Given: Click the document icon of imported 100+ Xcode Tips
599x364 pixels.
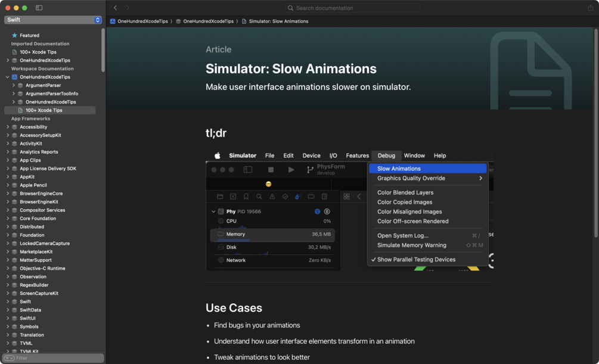Looking at the screenshot, I should (14, 52).
